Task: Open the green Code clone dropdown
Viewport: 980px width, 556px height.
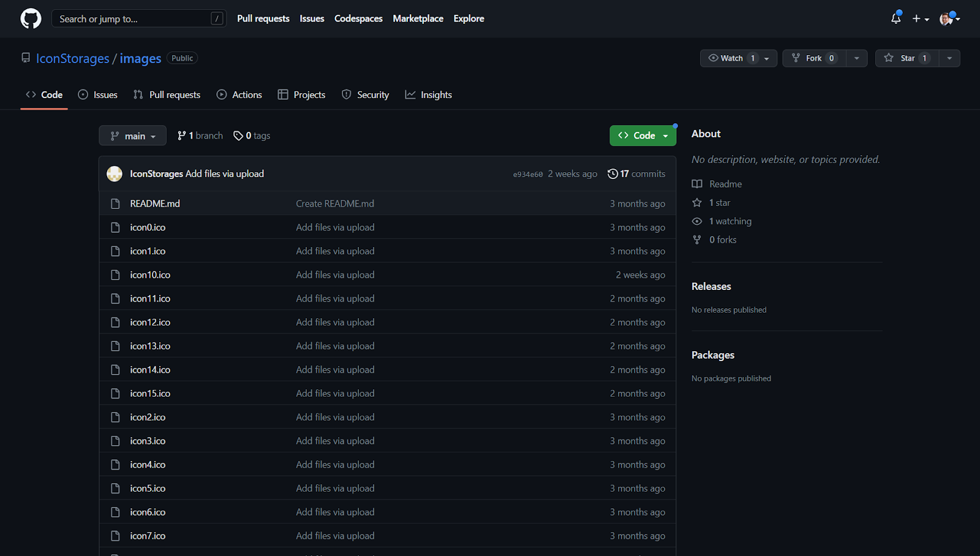Action: [x=643, y=135]
